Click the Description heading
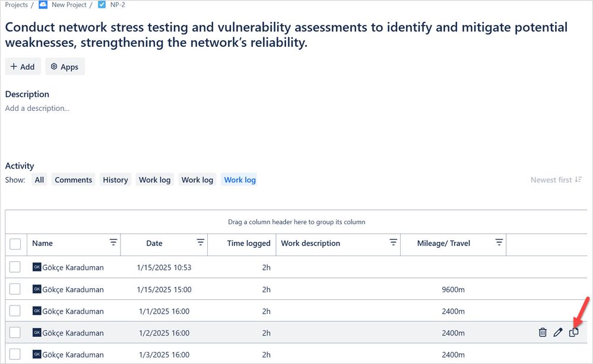 click(x=27, y=94)
